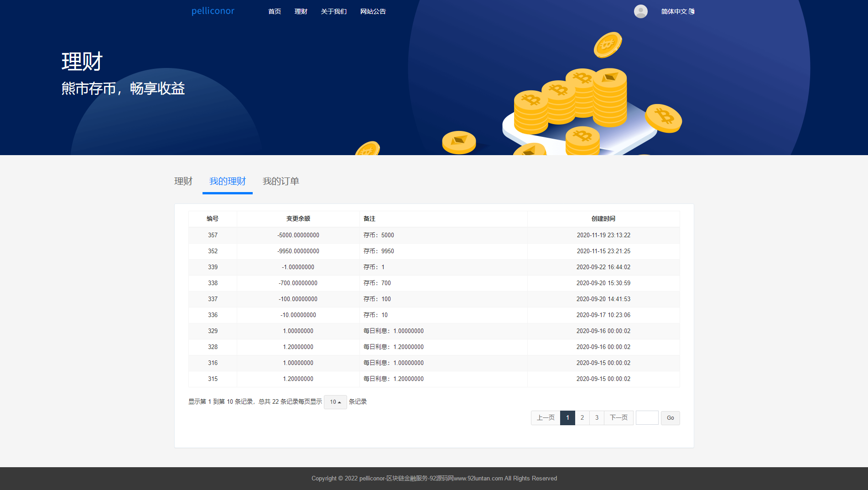Click amount -100.00000000
The width and height of the screenshot is (868, 490).
pos(298,299)
